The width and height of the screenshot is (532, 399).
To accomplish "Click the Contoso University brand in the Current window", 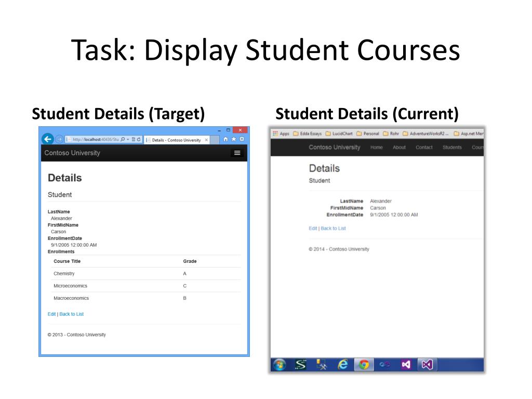I will click(335, 147).
